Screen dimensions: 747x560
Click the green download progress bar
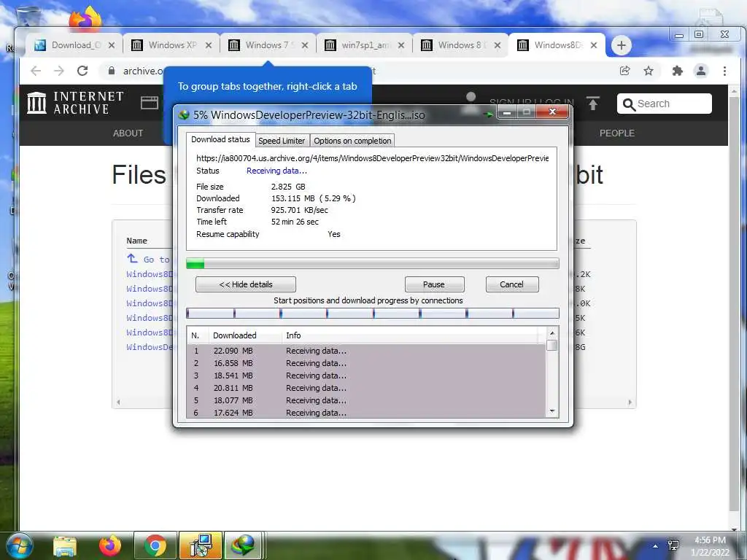[373, 263]
